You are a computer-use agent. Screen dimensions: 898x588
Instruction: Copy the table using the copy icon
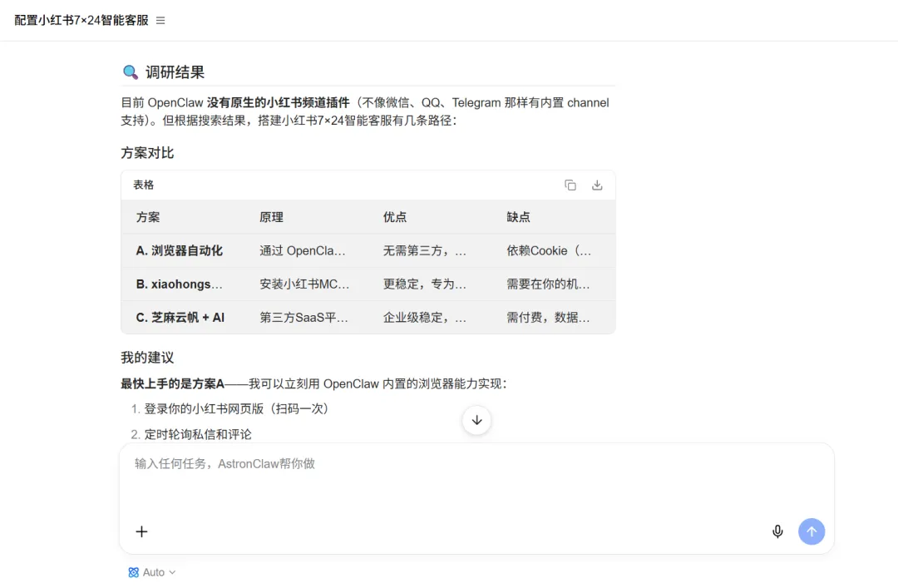click(x=570, y=185)
